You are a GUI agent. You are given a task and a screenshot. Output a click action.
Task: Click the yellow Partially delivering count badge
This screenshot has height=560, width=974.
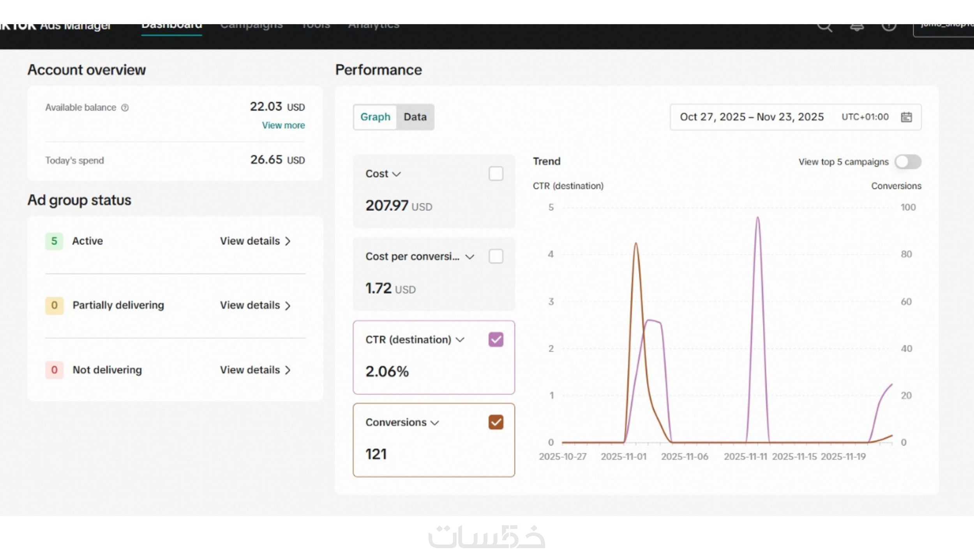[54, 305]
